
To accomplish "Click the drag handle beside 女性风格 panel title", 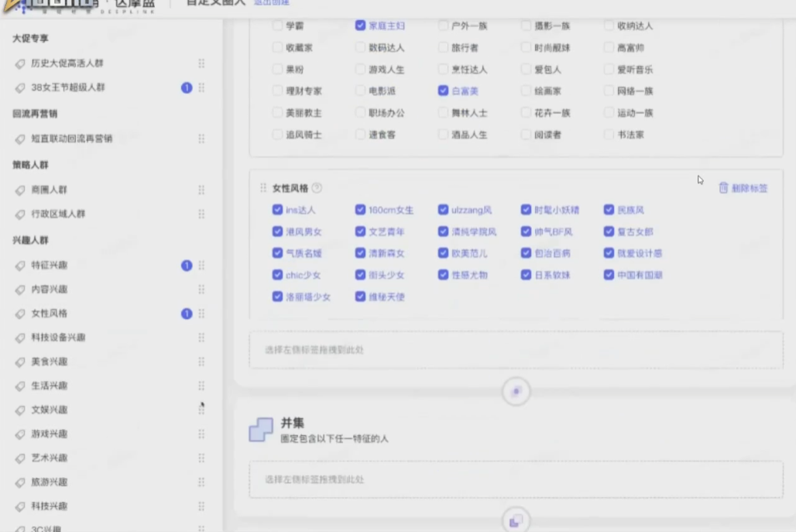I will [263, 188].
